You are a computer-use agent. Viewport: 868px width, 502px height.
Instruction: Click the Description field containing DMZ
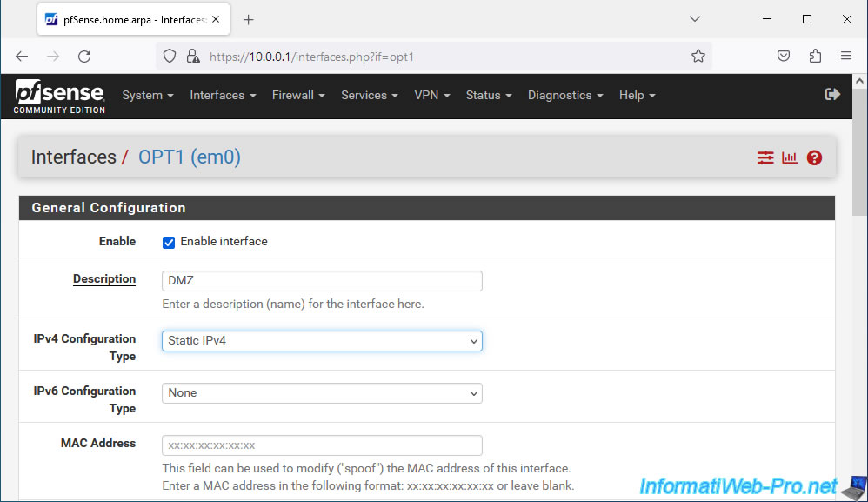coord(322,281)
